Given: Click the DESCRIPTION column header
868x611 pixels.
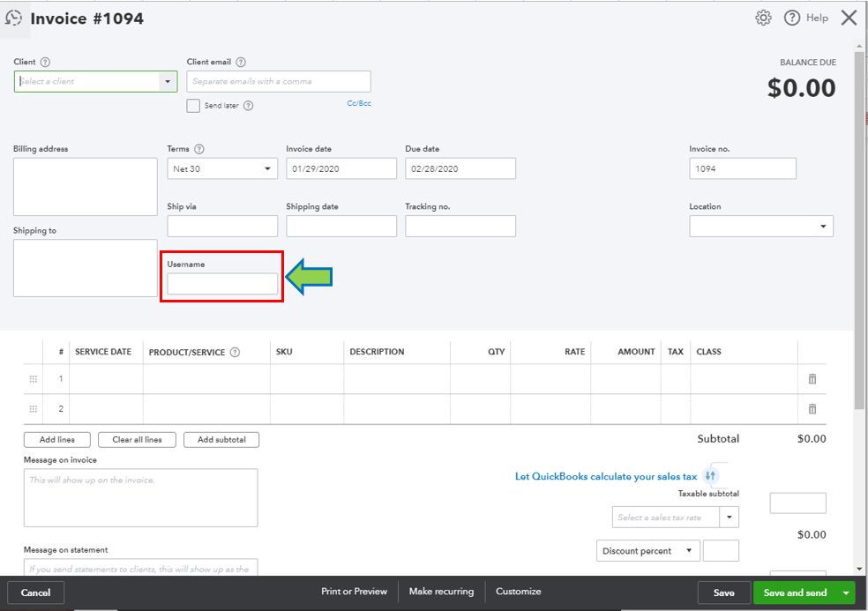Looking at the screenshot, I should (377, 352).
